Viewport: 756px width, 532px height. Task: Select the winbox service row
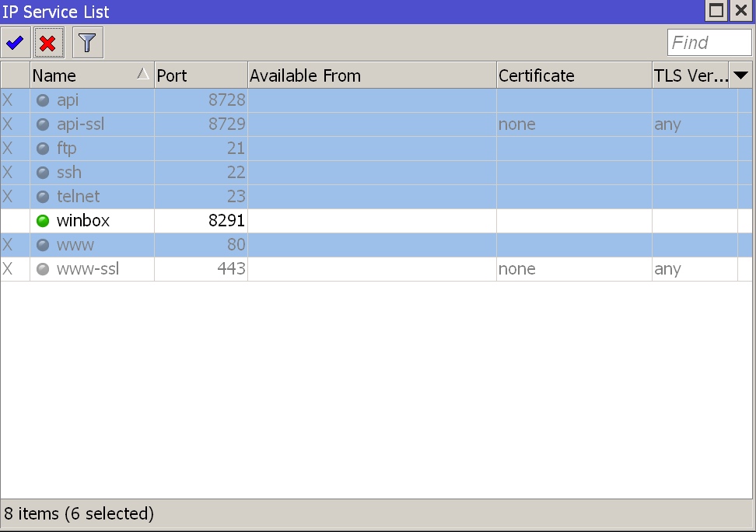pyautogui.click(x=82, y=221)
